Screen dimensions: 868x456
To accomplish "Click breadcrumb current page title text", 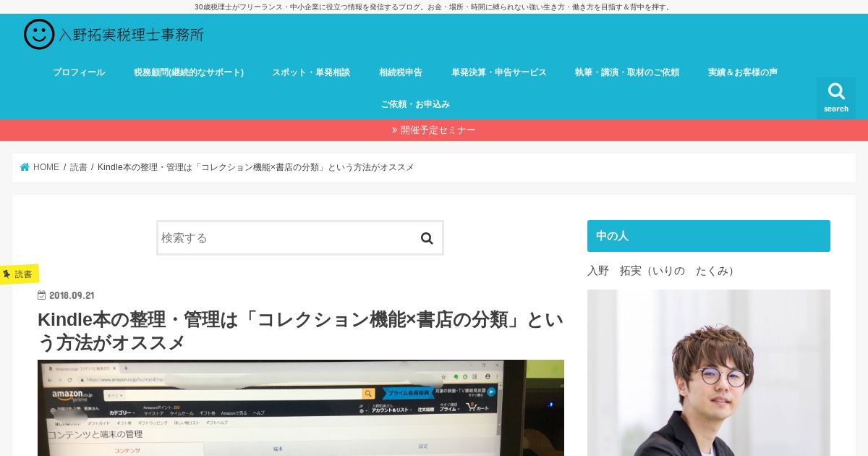I will coord(256,167).
